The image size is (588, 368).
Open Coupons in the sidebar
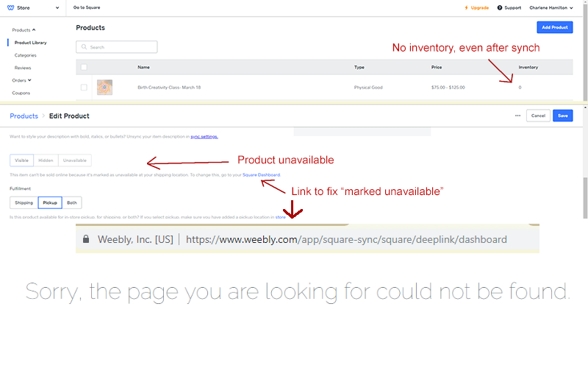click(21, 93)
